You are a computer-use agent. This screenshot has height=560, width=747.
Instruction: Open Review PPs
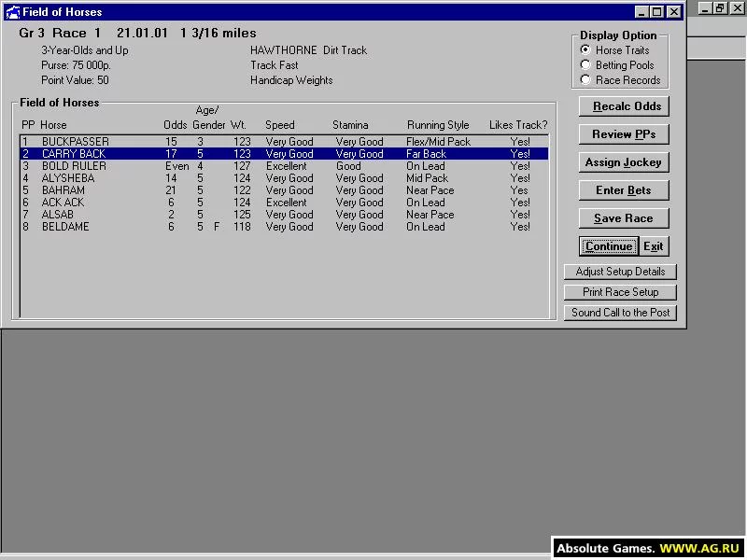[624, 134]
